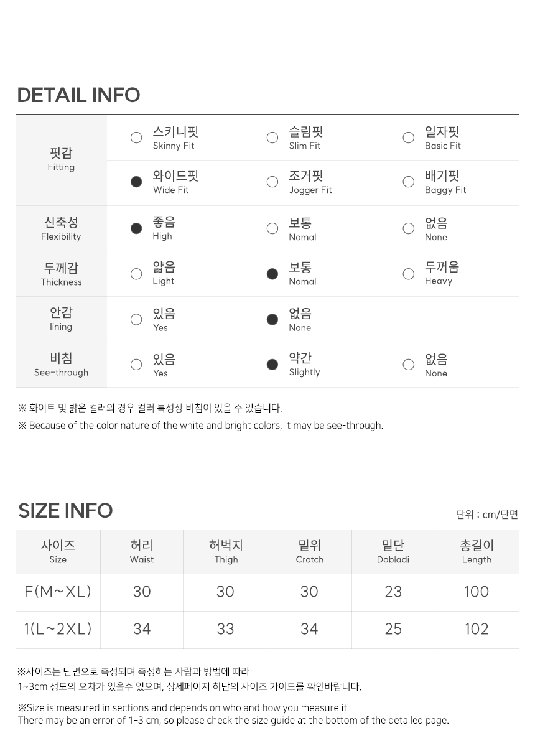The height and width of the screenshot is (756, 535).
Task: Select Nomal in the Flexibility row
Action: point(272,228)
